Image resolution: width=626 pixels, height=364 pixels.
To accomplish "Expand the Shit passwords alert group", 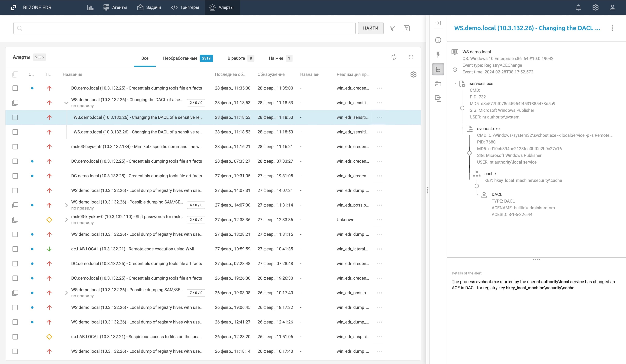I will [66, 220].
